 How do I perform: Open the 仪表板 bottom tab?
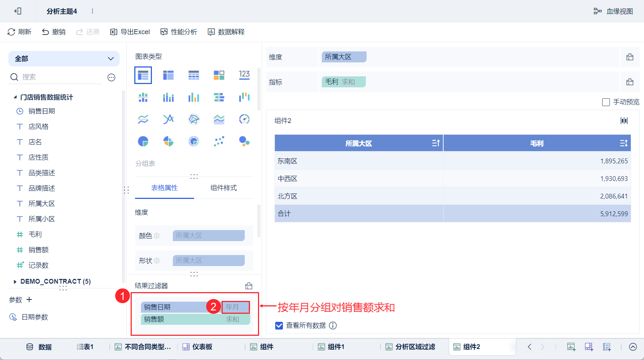pos(197,347)
